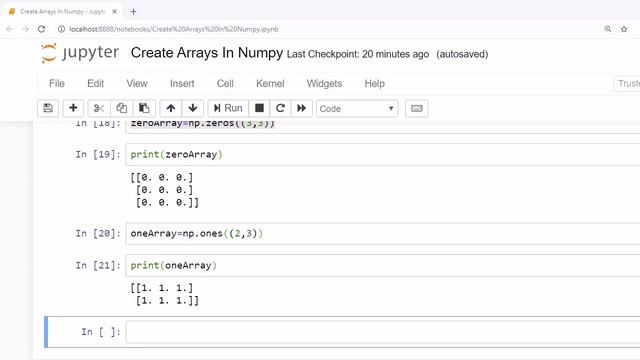640x360 pixels.
Task: Open the Edit menu
Action: pyautogui.click(x=96, y=83)
